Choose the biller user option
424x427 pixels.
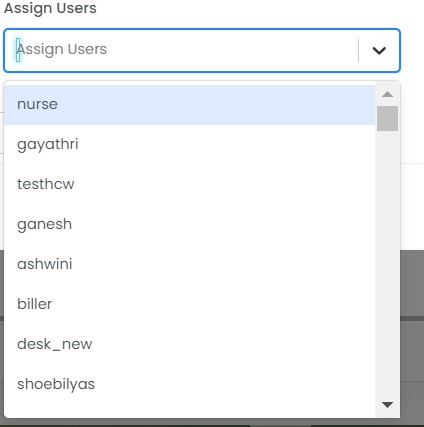pos(189,304)
